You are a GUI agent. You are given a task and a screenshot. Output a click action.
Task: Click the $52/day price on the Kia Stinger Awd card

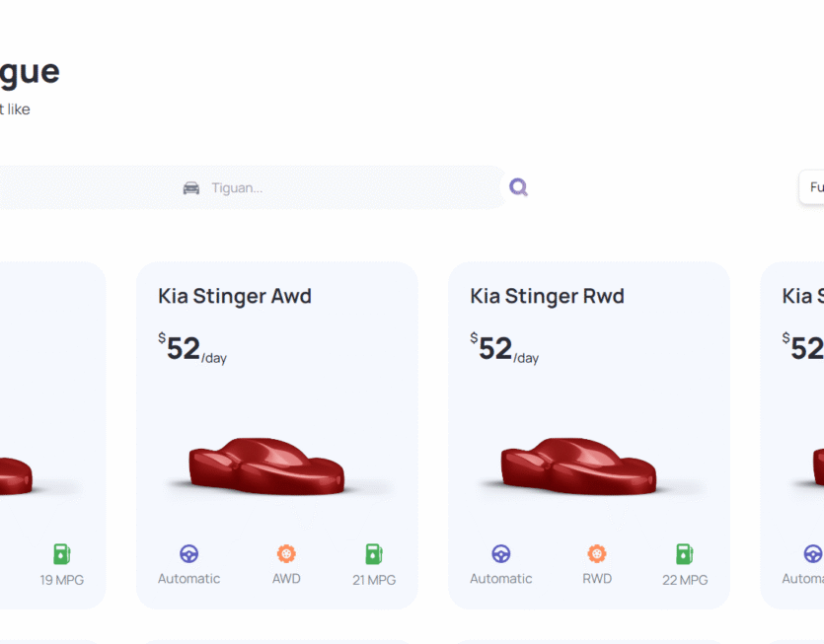pos(192,348)
